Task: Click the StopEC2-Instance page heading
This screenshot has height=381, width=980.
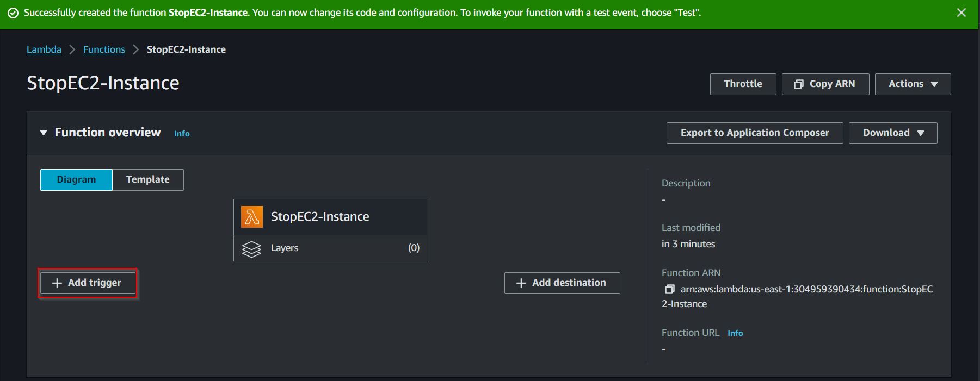Action: tap(103, 83)
